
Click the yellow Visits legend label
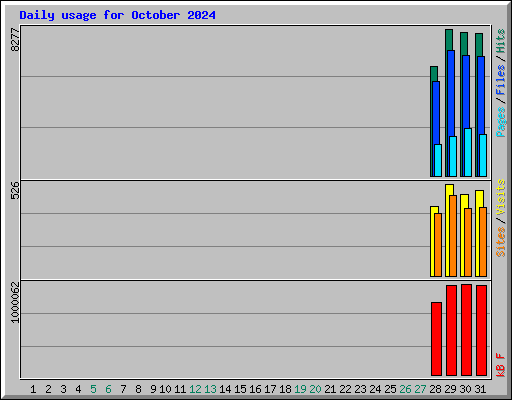coord(500,197)
